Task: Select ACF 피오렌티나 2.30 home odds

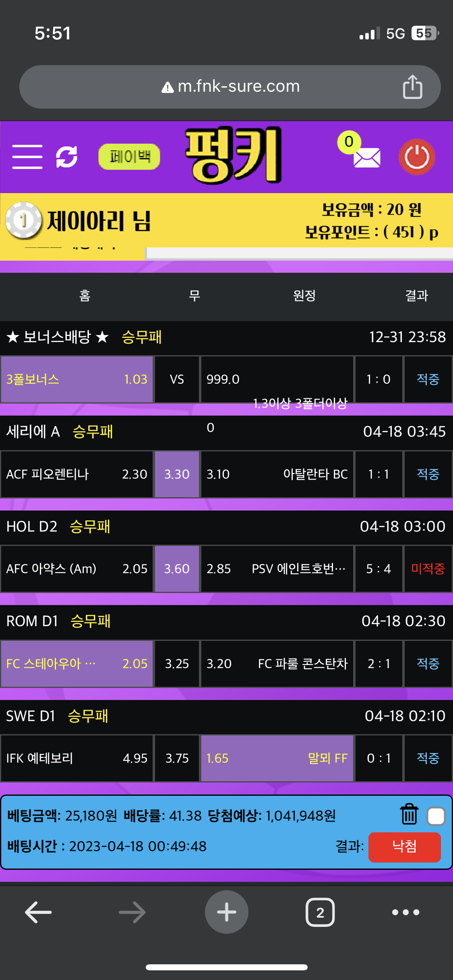Action: click(x=77, y=474)
